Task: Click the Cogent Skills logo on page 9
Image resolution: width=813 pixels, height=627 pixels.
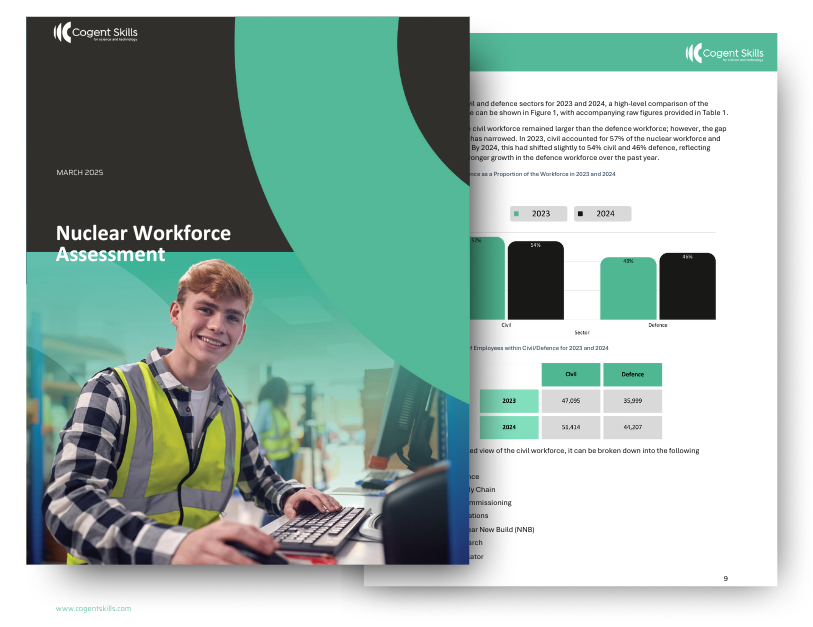Action: click(727, 52)
